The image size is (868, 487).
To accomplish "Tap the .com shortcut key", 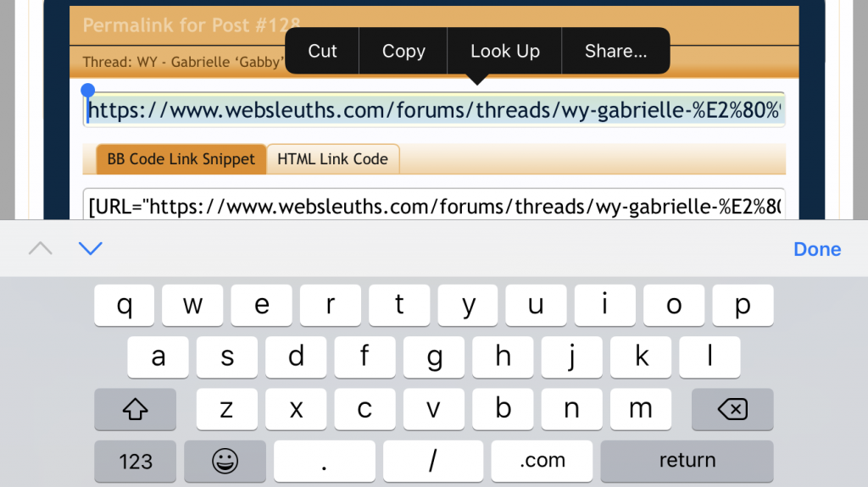I will 541,461.
